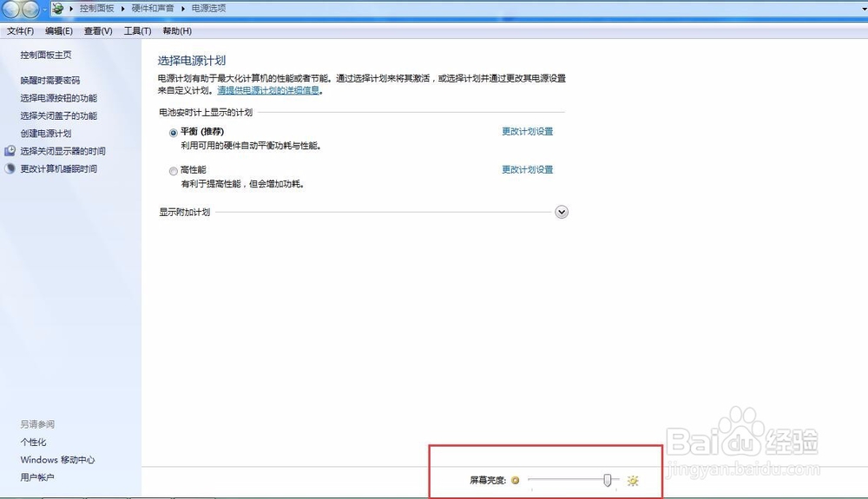The image size is (868, 499).
Task: Open the 查看(V) menu
Action: point(98,31)
